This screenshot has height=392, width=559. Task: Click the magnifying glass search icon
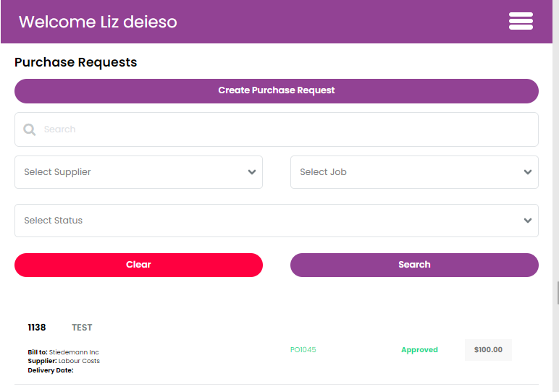[29, 129]
